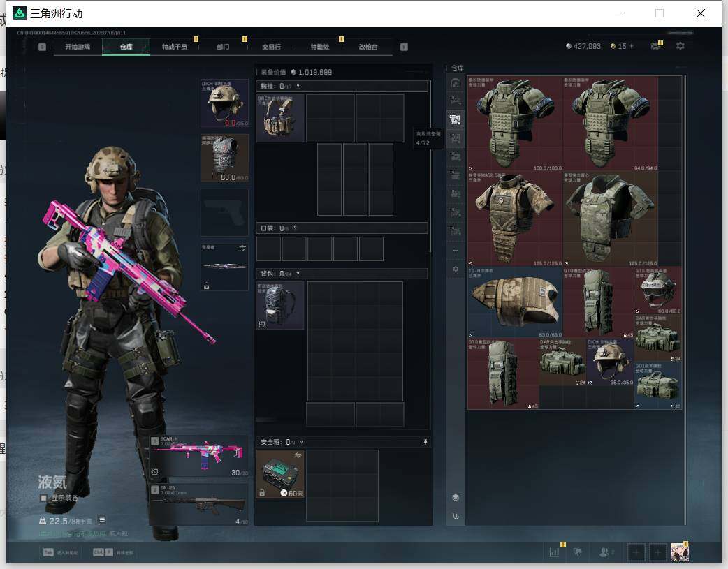This screenshot has width=728, height=569.
Task: Select the G01 chest rig with 13 slots
Action: 658,385
